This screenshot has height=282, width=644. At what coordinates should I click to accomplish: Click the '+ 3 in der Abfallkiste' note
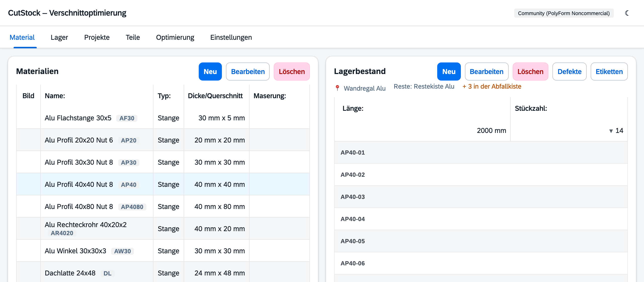(x=492, y=86)
